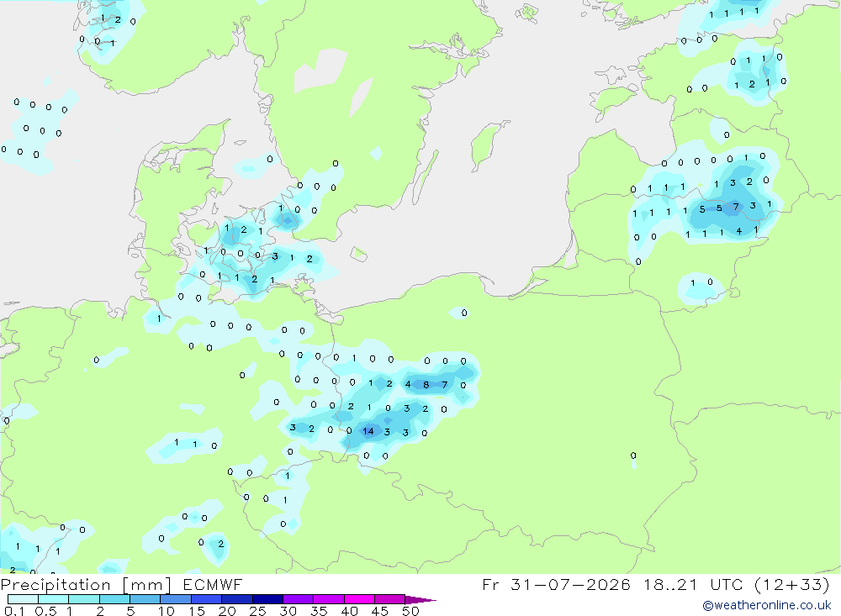841x616 pixels.
Task: Pick the 35–40 mm violet legend swatch
Action: [x=328, y=599]
